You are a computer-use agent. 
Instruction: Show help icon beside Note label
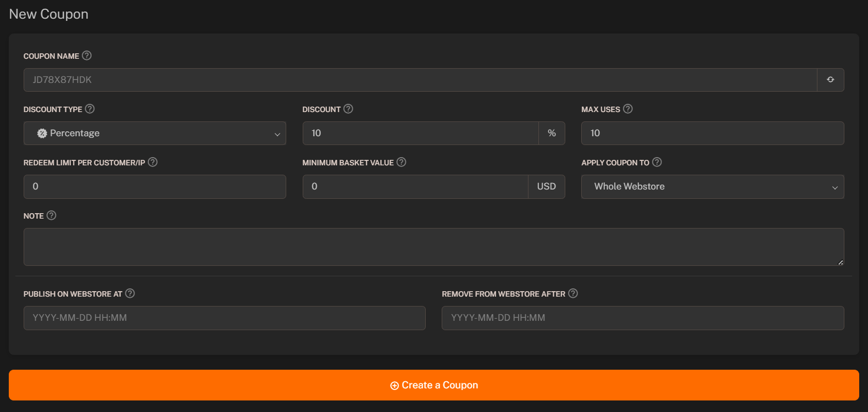52,215
